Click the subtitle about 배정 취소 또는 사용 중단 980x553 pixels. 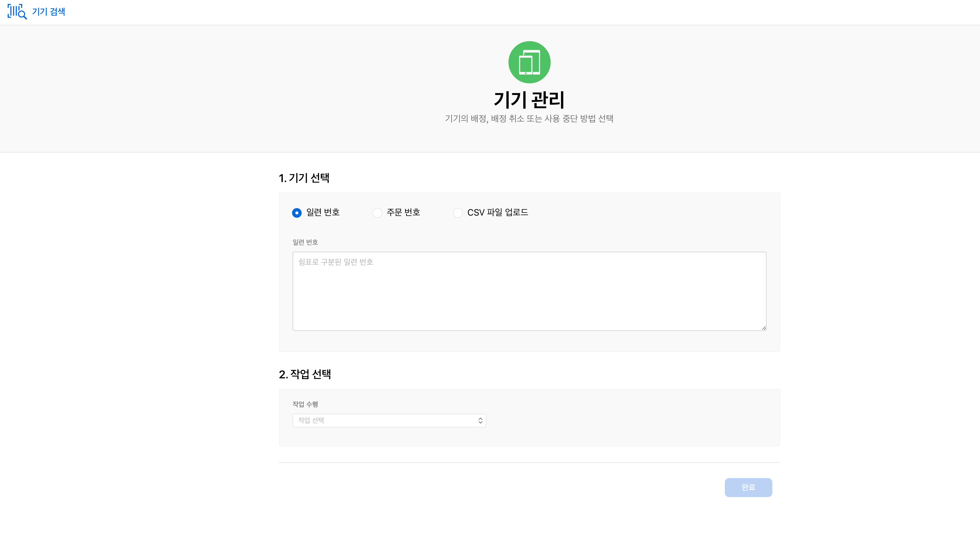(529, 119)
